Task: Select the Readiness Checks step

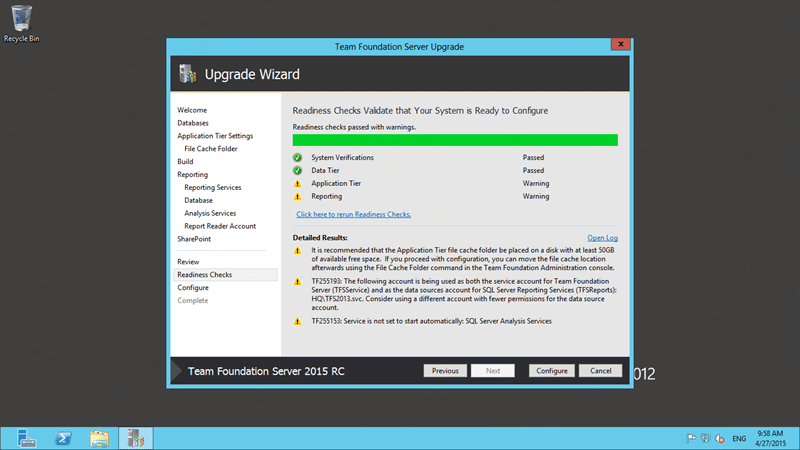Action: (x=225, y=274)
